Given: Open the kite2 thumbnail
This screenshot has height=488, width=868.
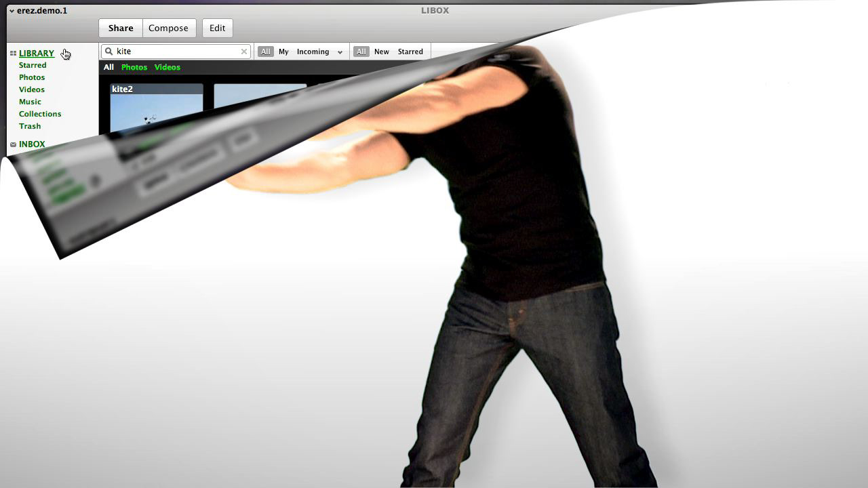Looking at the screenshot, I should 157,108.
